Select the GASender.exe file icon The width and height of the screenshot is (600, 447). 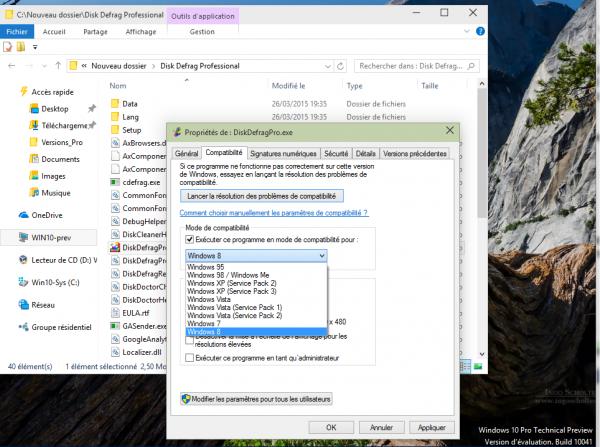(x=115, y=326)
